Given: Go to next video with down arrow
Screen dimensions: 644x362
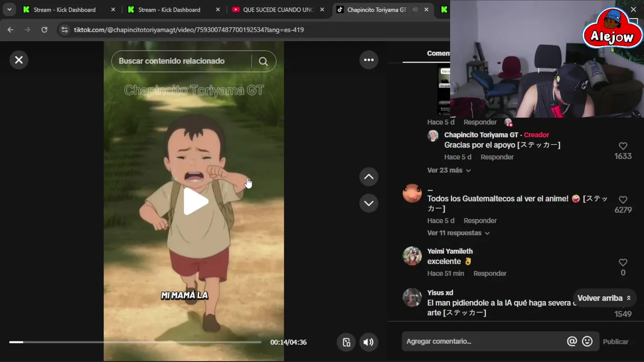Looking at the screenshot, I should coord(369,203).
